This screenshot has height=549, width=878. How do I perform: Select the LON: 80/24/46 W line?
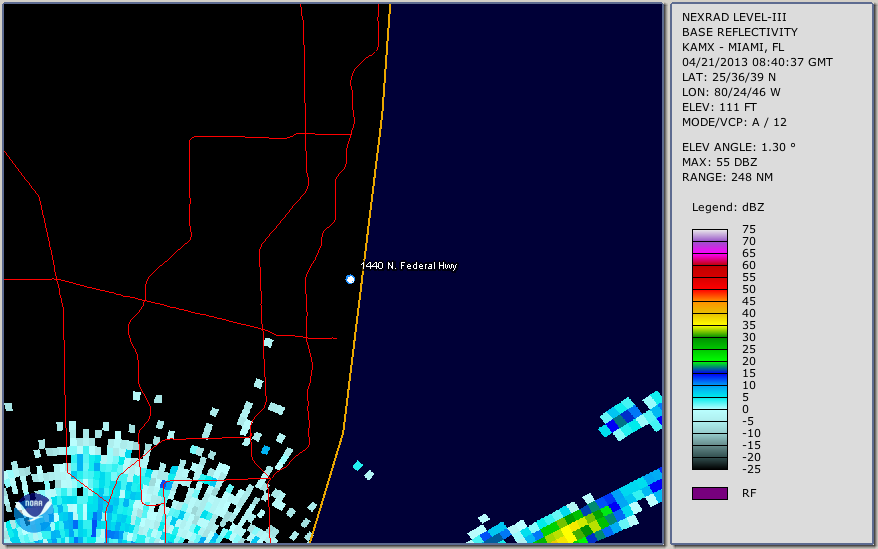(x=731, y=92)
